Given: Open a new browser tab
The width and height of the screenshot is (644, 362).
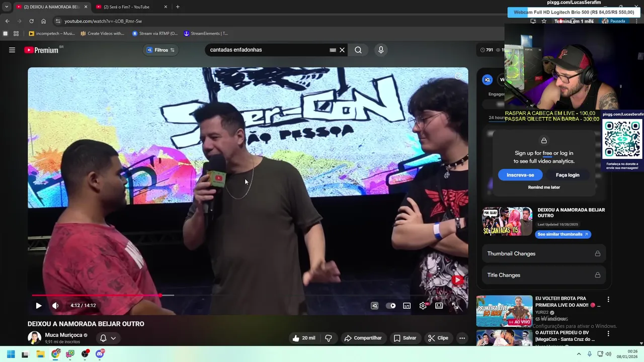Looking at the screenshot, I should coord(178,7).
